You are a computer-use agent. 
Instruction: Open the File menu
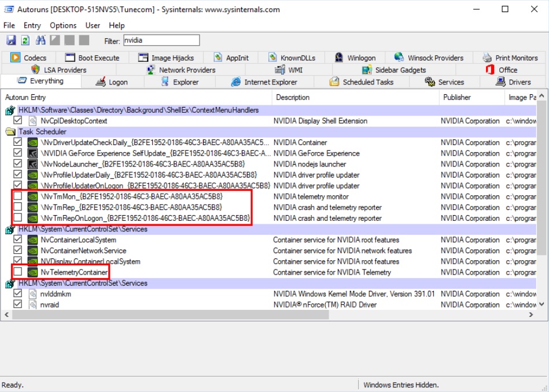tap(9, 25)
